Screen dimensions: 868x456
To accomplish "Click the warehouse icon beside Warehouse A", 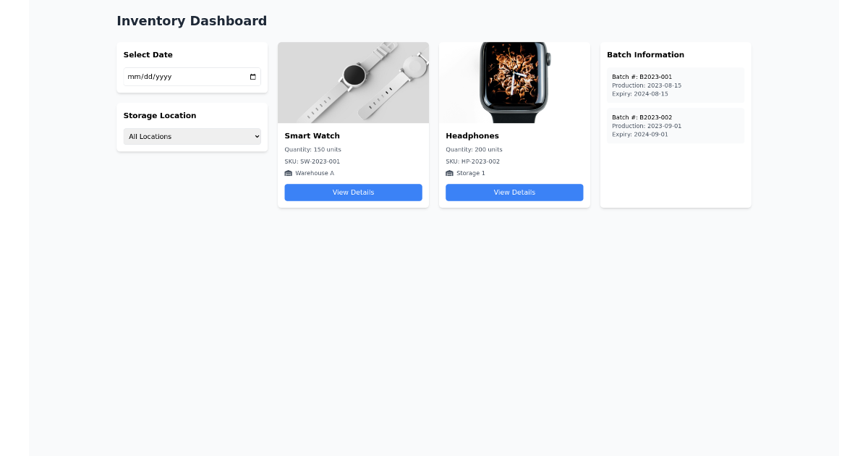I will (x=289, y=173).
